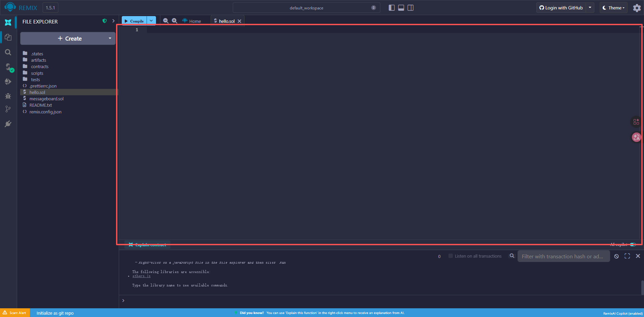
Task: Open the File Explorer sidebar icon
Action: [x=8, y=37]
